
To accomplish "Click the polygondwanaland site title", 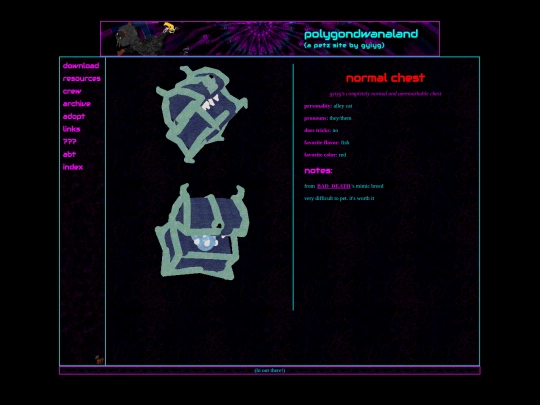I will click(x=361, y=34).
